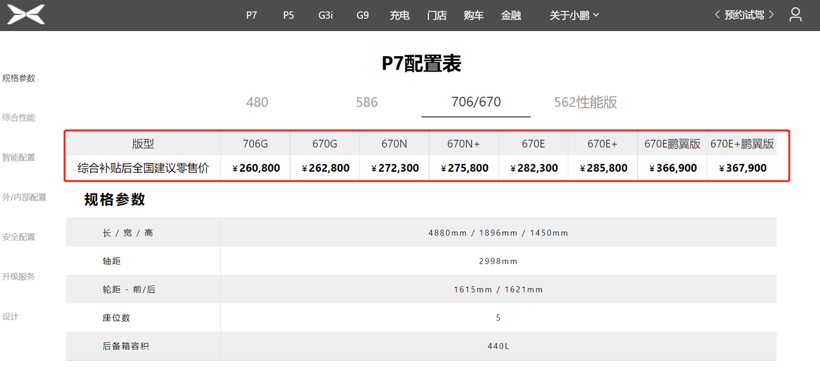Click the 座位数 row label
The width and height of the screenshot is (820, 368).
pyautogui.click(x=116, y=317)
